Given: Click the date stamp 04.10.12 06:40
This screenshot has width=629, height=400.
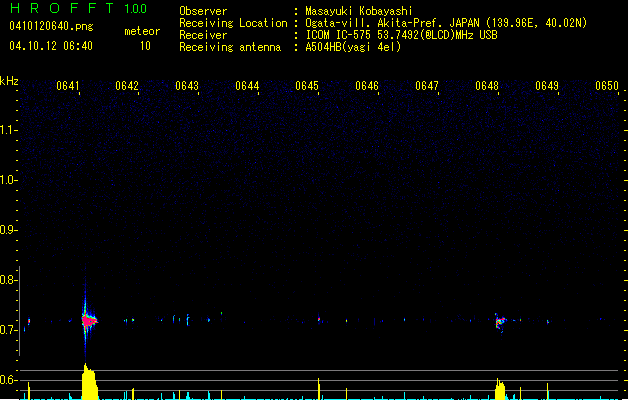Looking at the screenshot, I should [x=51, y=46].
